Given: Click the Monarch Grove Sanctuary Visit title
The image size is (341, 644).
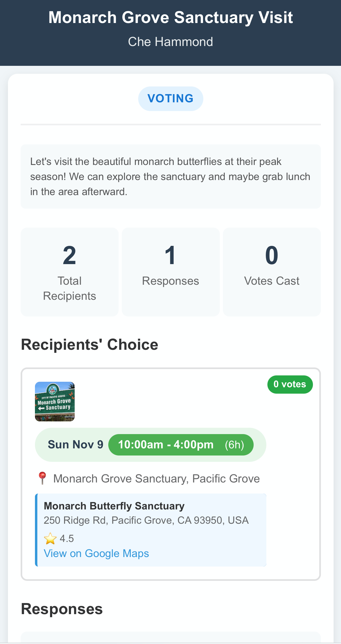Looking at the screenshot, I should pyautogui.click(x=170, y=17).
